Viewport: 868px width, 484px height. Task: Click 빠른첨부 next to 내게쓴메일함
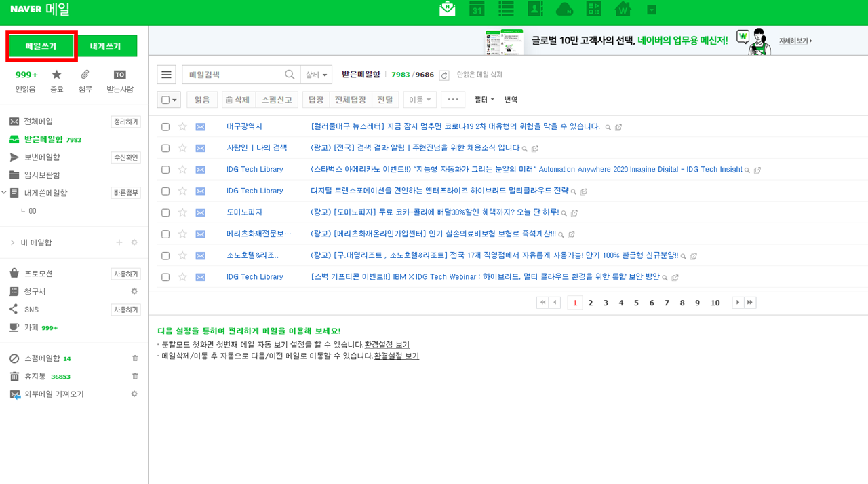[x=125, y=193]
